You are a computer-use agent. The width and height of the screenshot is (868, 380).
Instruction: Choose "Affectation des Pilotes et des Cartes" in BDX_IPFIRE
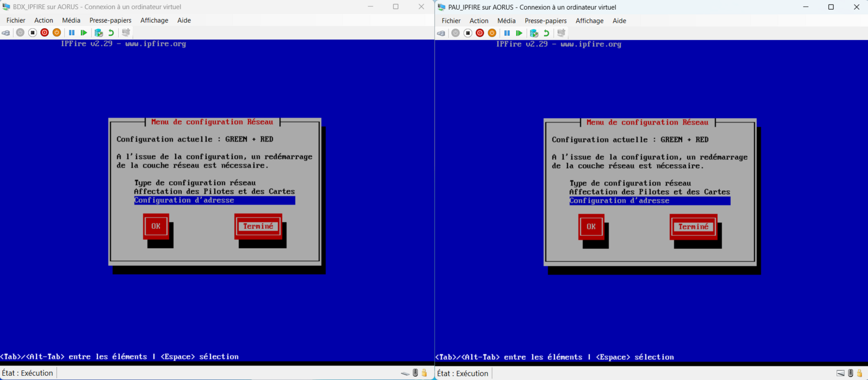tap(214, 191)
